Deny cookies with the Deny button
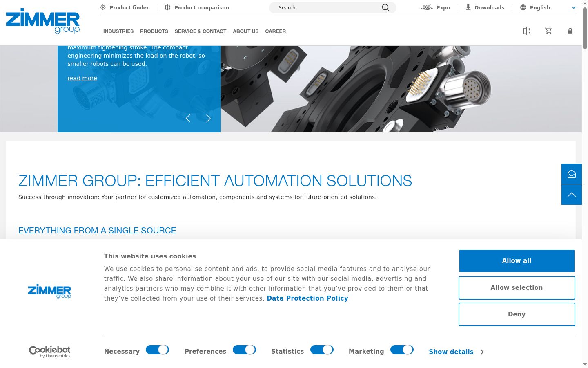This screenshot has height=368, width=588. click(x=517, y=314)
